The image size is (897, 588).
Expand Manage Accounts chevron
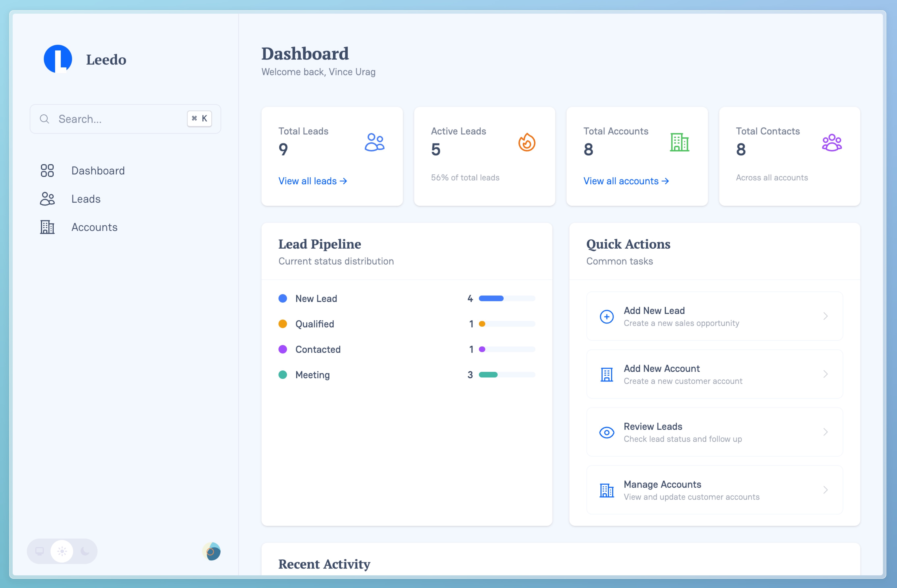point(825,490)
